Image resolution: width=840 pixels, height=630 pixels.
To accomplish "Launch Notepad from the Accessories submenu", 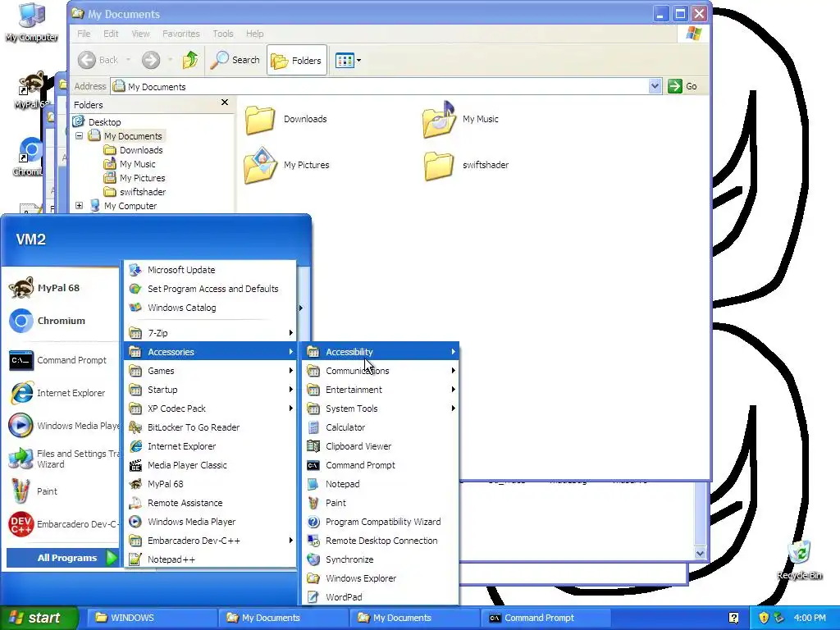I will tap(381, 484).
